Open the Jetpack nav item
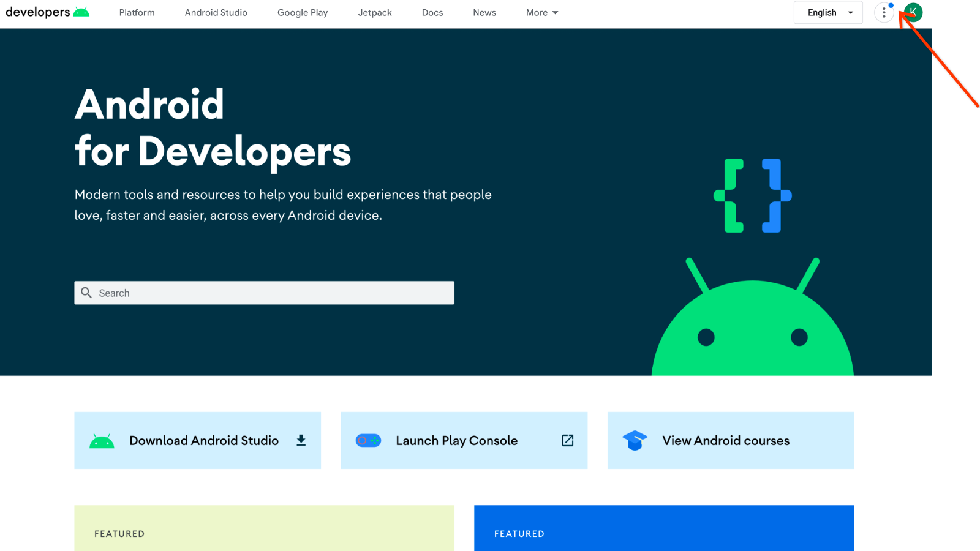 (374, 12)
